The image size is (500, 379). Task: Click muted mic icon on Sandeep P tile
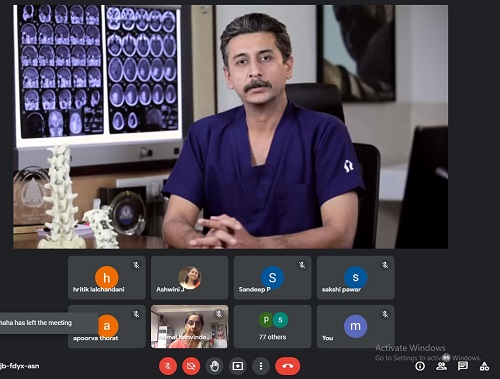coord(302,265)
